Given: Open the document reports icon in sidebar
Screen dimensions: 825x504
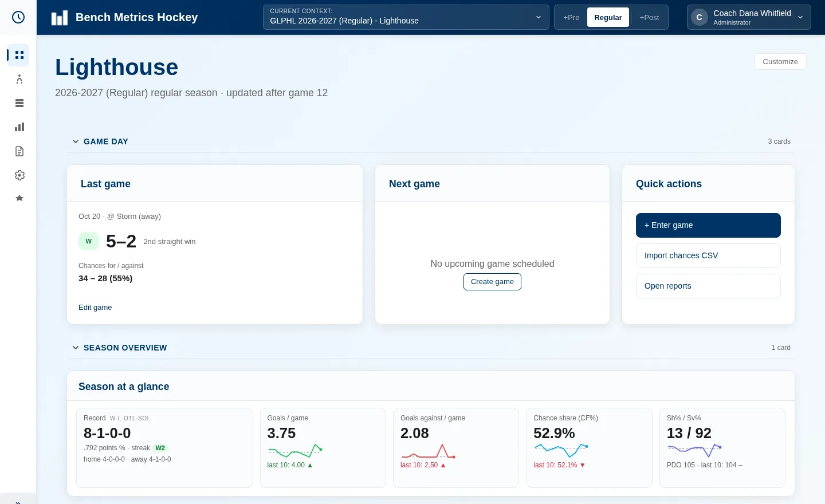Looking at the screenshot, I should point(19,151).
